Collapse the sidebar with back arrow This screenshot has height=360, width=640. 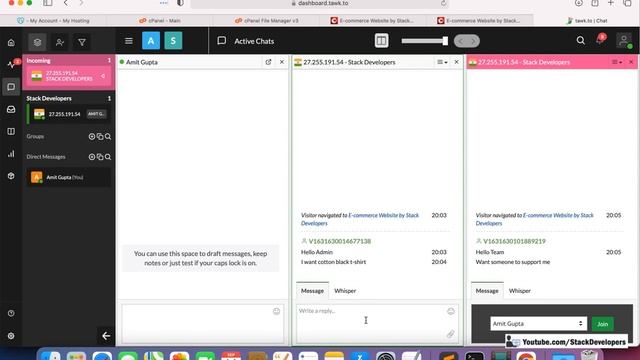pyautogui.click(x=106, y=336)
